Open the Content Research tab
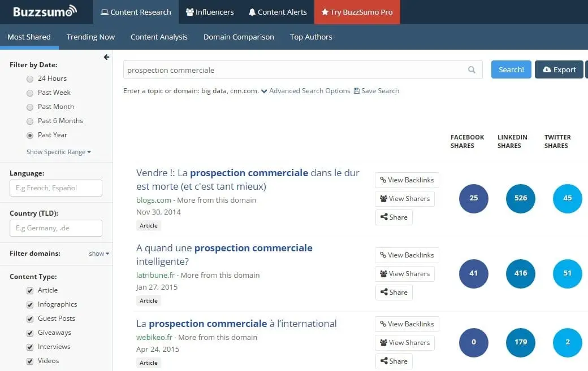588x371 pixels. (136, 12)
